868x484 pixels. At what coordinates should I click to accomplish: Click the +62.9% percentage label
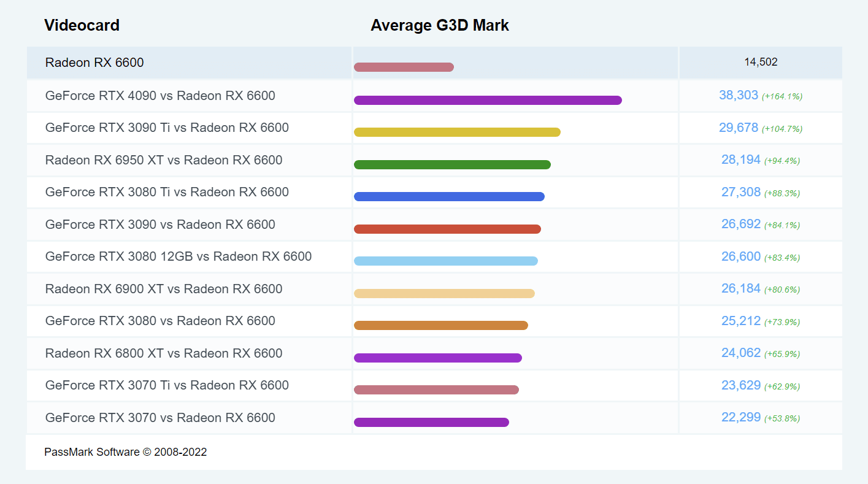pyautogui.click(x=782, y=386)
